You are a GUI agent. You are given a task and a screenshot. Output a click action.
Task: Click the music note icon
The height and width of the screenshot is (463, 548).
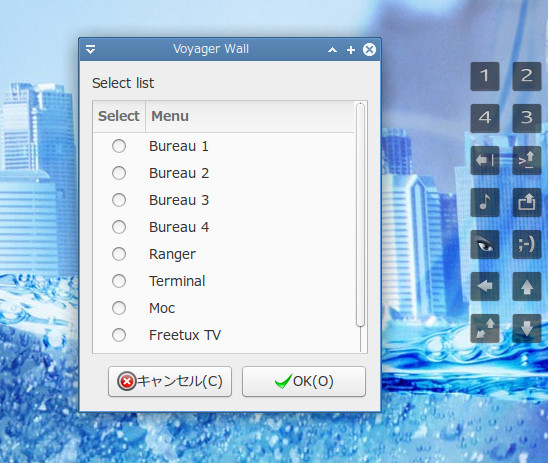(x=485, y=202)
